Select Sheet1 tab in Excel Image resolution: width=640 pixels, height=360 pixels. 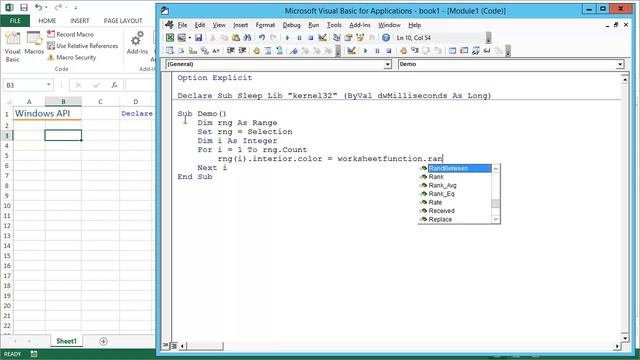66,341
